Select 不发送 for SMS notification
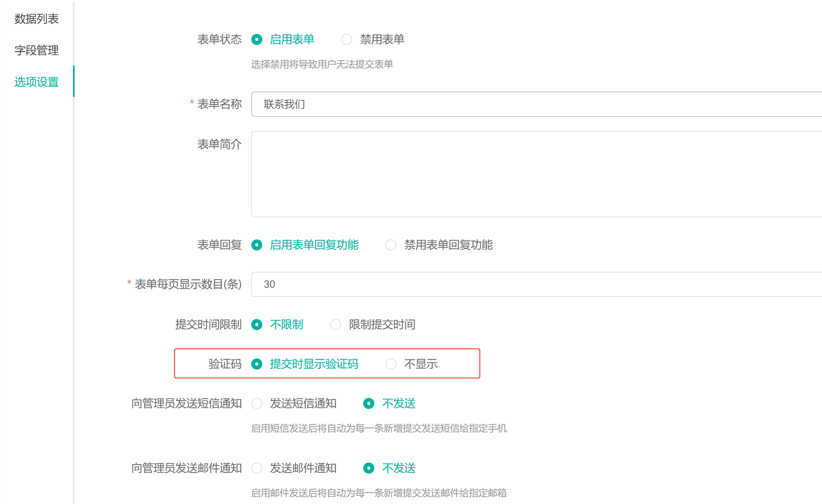This screenshot has width=822, height=504. point(369,403)
